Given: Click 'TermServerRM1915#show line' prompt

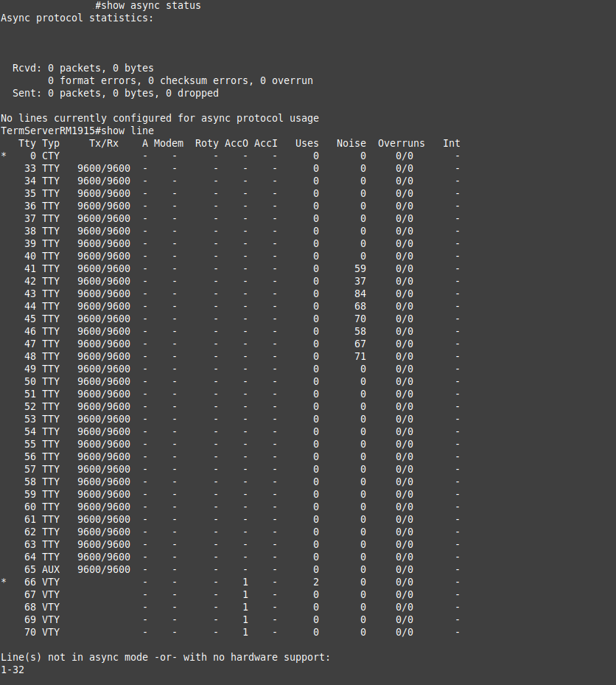Looking at the screenshot, I should click(77, 131).
